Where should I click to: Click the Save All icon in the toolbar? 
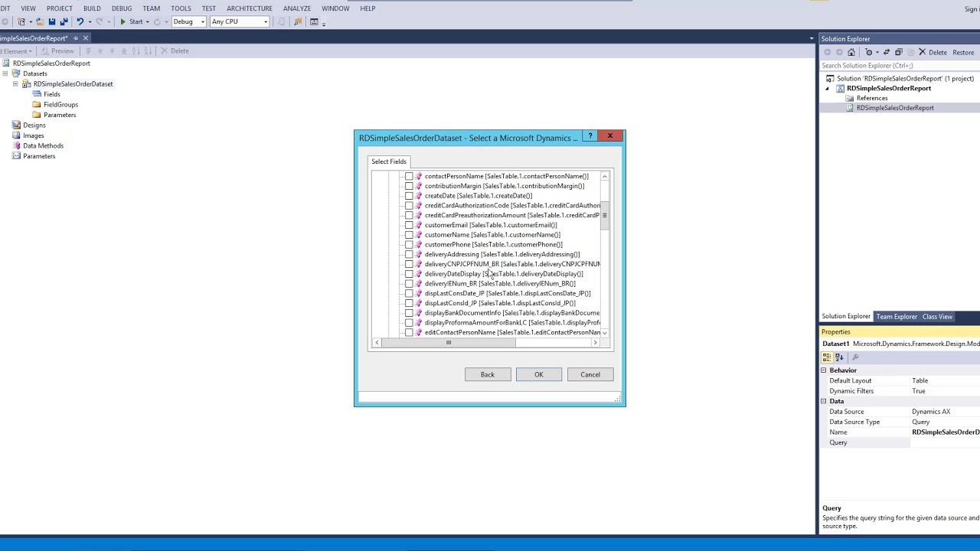tap(64, 21)
